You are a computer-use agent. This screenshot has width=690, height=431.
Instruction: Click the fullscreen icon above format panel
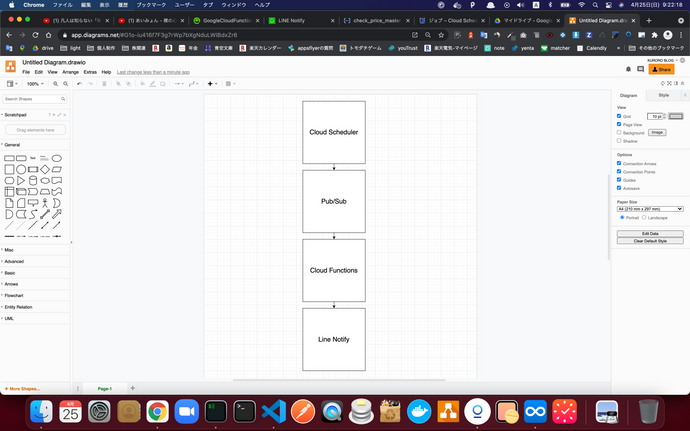(669, 83)
